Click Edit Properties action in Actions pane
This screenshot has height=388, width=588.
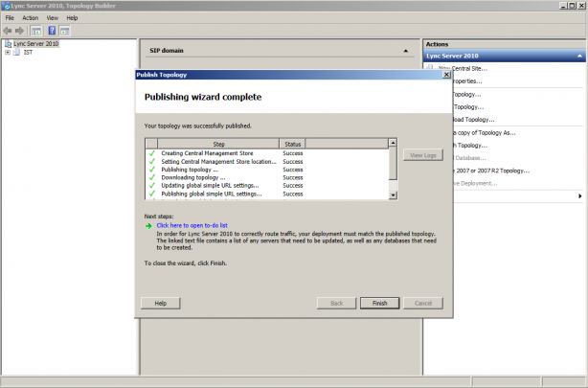[467, 81]
